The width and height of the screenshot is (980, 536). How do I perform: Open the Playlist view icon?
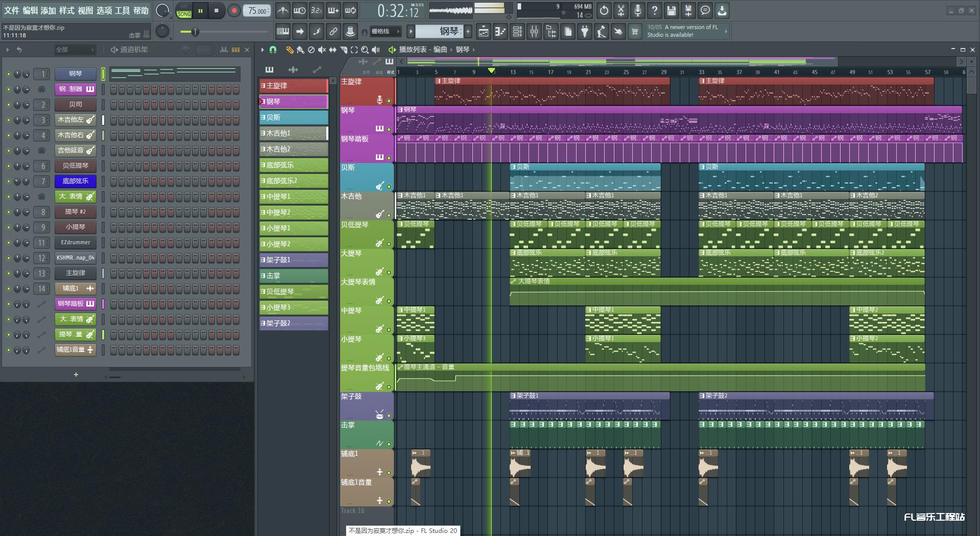pos(484,32)
